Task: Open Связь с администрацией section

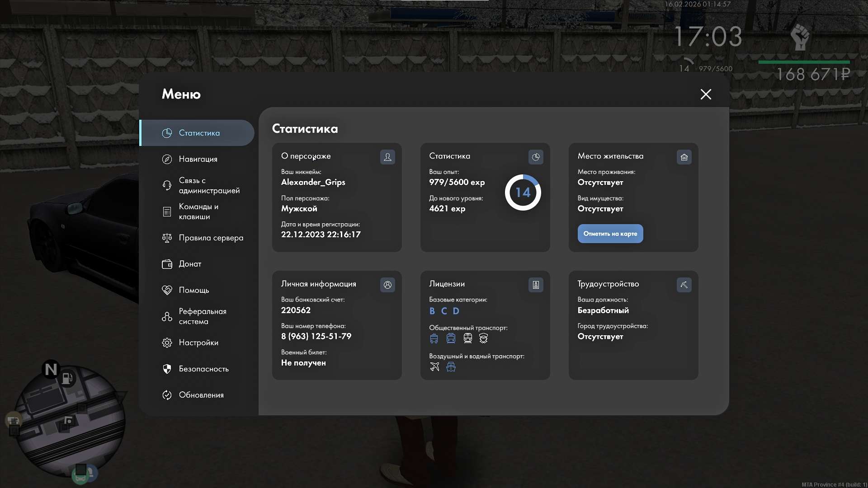Action: (x=208, y=185)
